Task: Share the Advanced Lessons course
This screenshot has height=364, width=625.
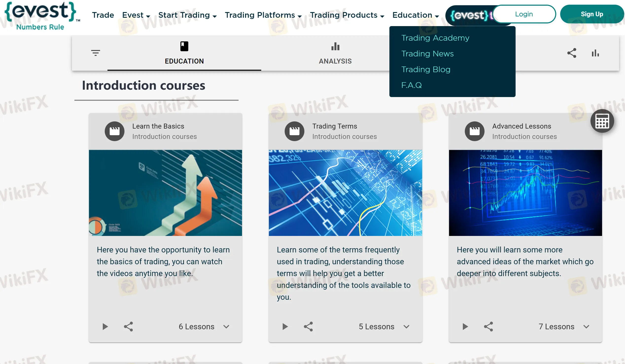Action: pos(488,327)
